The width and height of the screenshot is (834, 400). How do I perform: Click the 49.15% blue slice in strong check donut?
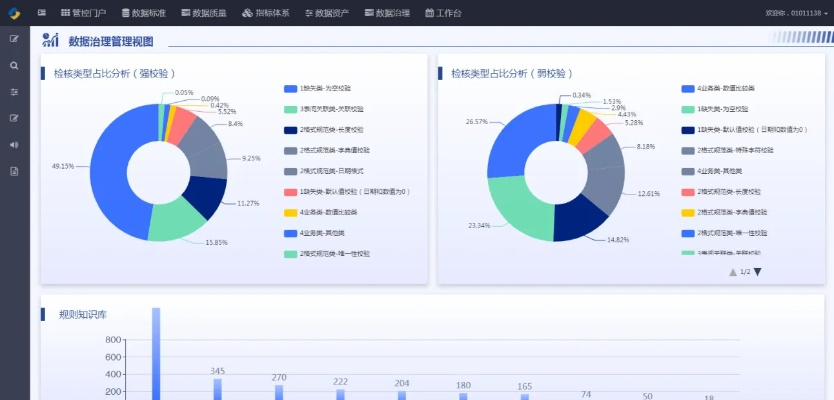[111, 170]
